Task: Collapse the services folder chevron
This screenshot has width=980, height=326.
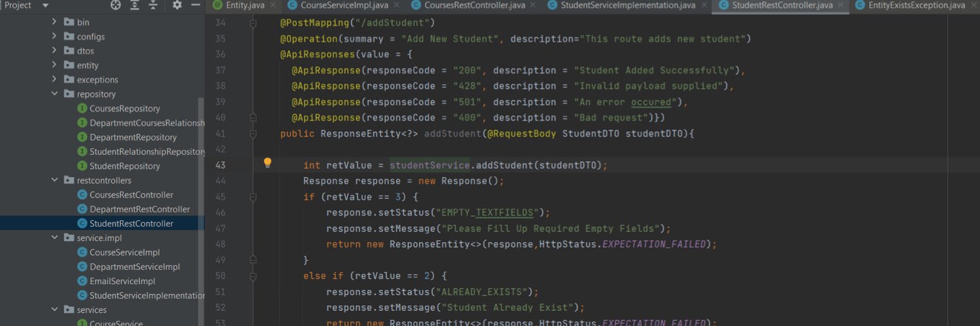Action: (x=55, y=310)
